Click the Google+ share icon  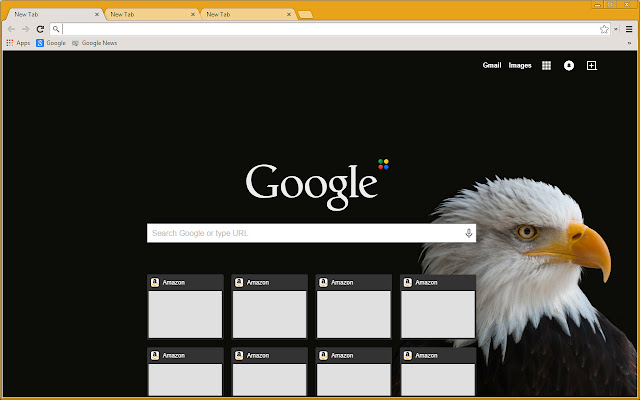point(592,65)
